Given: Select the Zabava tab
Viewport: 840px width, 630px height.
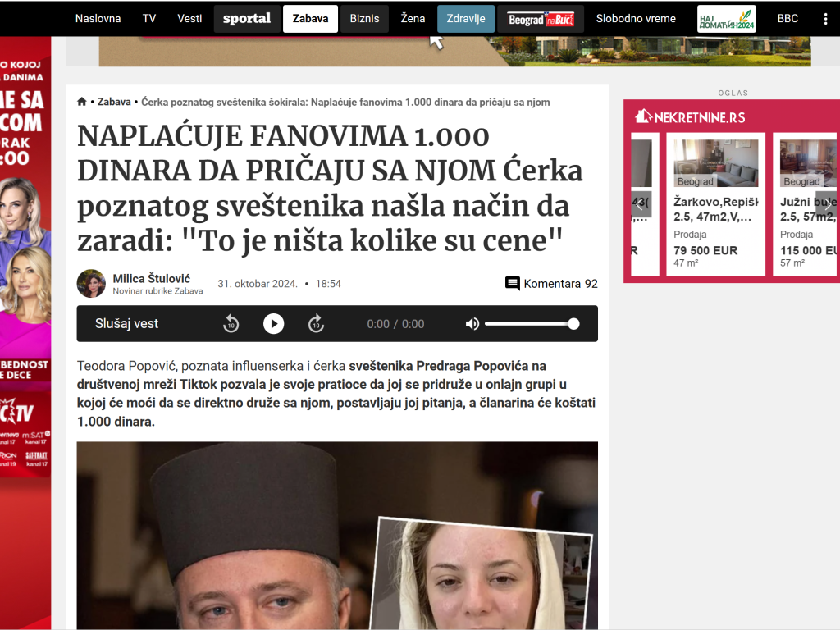Looking at the screenshot, I should (310, 19).
